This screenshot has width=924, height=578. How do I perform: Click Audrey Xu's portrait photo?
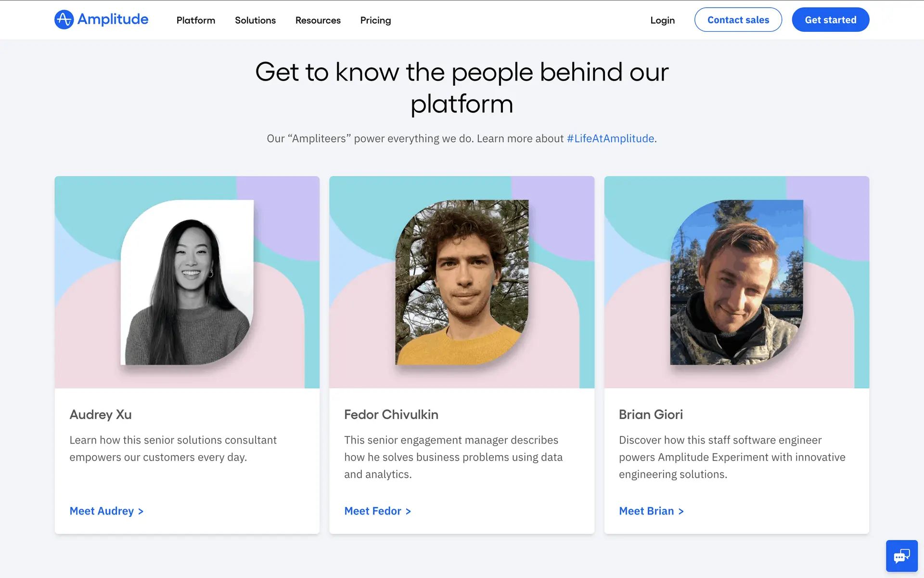[x=187, y=282]
